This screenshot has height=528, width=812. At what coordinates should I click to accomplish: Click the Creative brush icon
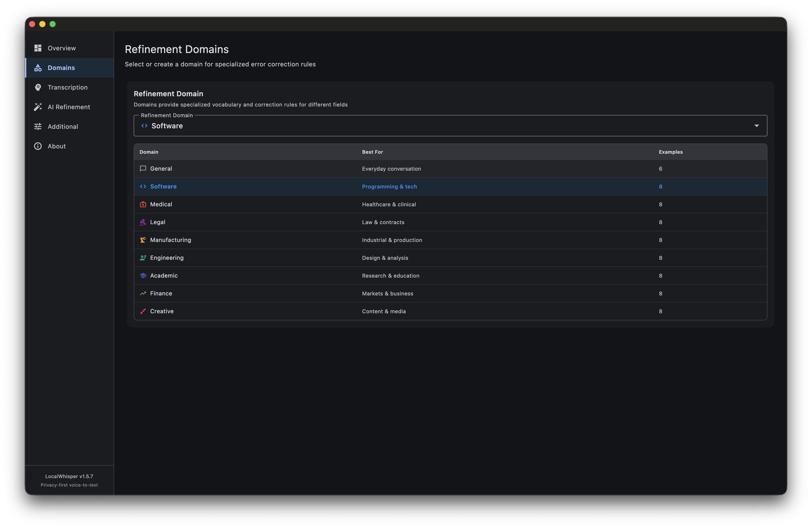click(143, 311)
